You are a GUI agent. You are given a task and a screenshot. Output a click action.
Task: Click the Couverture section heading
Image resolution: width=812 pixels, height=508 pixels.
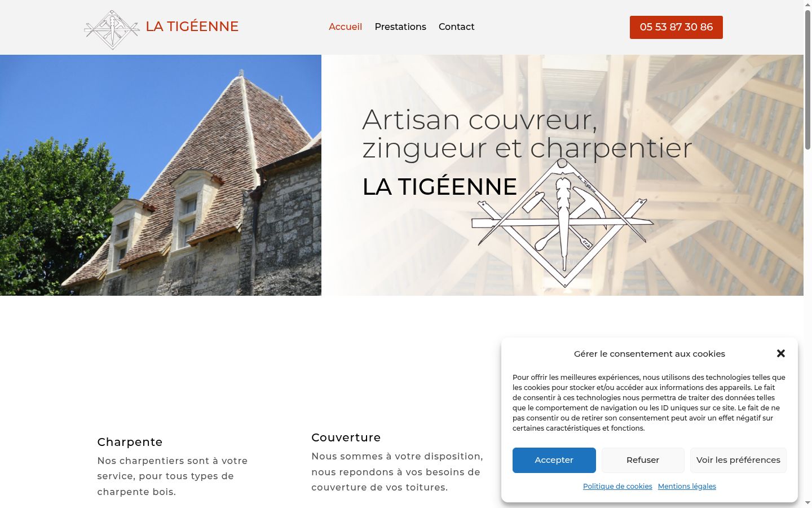[346, 437]
